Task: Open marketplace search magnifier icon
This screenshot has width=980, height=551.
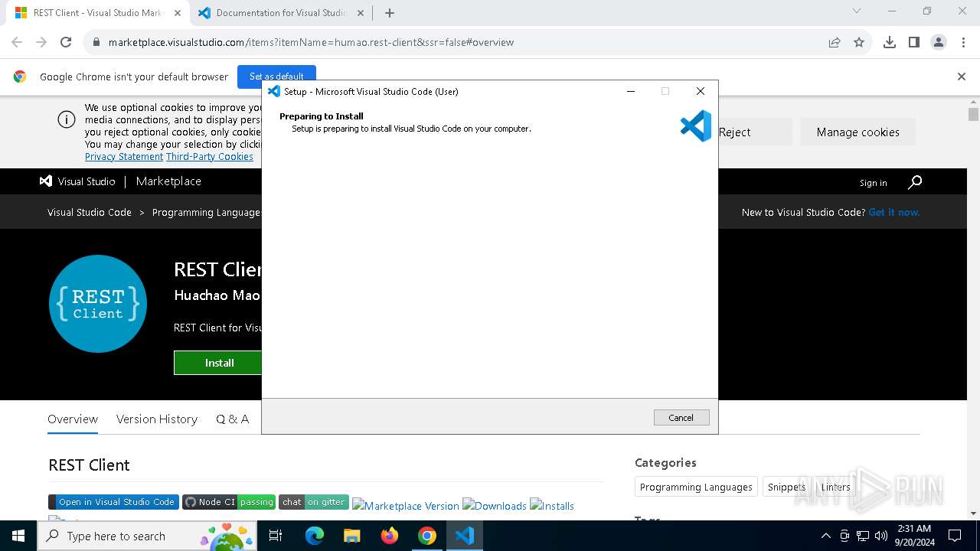Action: point(915,182)
